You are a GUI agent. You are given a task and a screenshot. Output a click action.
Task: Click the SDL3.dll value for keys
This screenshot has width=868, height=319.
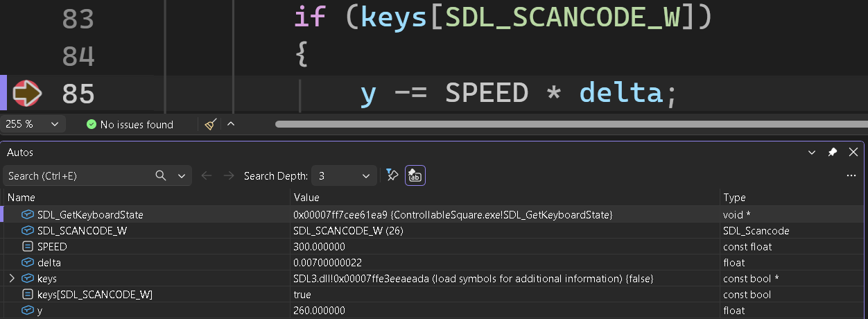click(474, 278)
